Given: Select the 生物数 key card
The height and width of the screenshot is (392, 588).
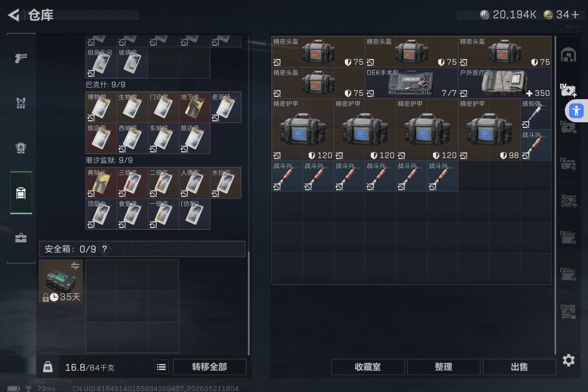Looking at the screenshot, I should coord(132,107).
